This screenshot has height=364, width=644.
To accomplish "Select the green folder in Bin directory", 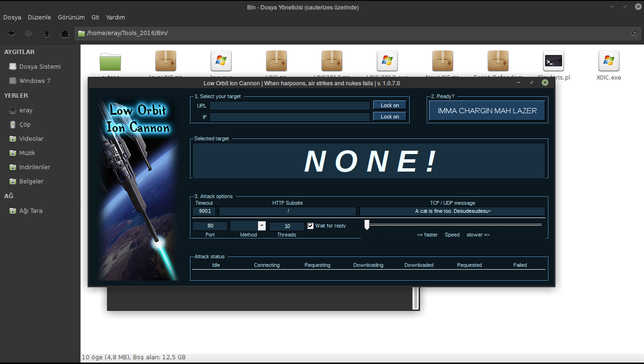I will pyautogui.click(x=110, y=62).
